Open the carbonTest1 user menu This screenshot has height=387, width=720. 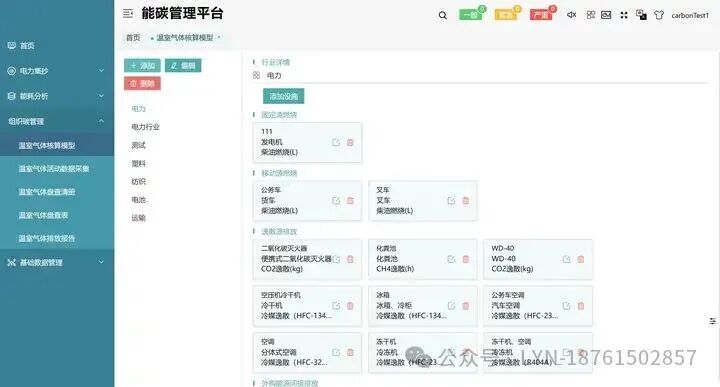click(x=690, y=15)
